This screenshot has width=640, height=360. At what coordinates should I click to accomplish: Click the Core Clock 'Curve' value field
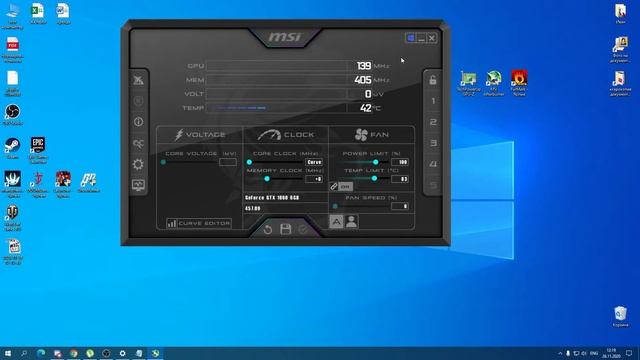tap(314, 162)
